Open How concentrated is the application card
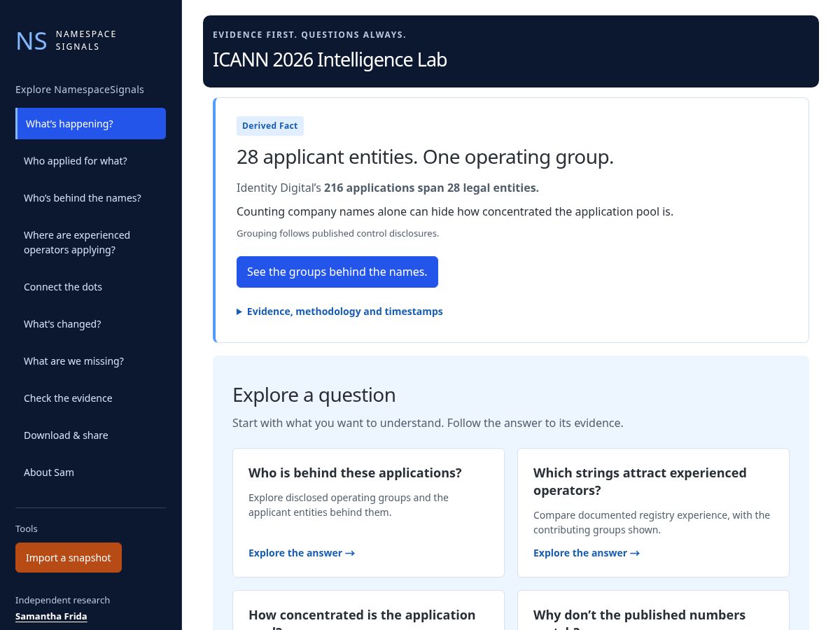 368,610
